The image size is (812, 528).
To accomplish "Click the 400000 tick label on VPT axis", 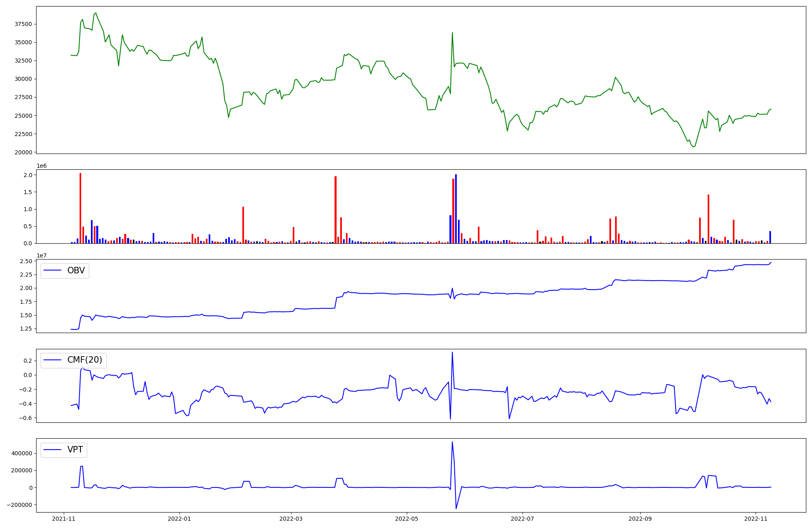I will [22, 453].
